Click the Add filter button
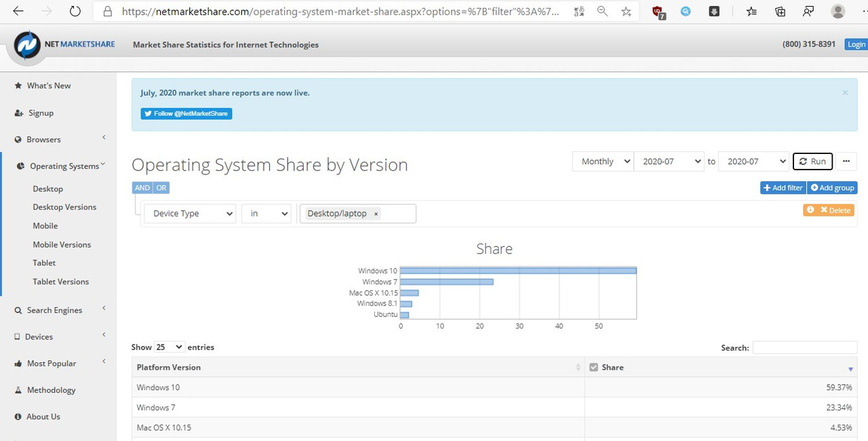The height and width of the screenshot is (441, 868). [783, 188]
